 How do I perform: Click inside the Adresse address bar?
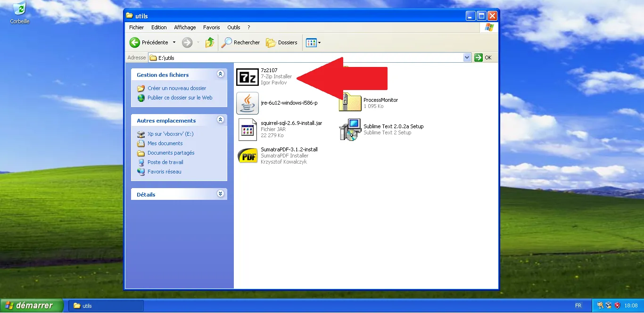click(x=283, y=57)
